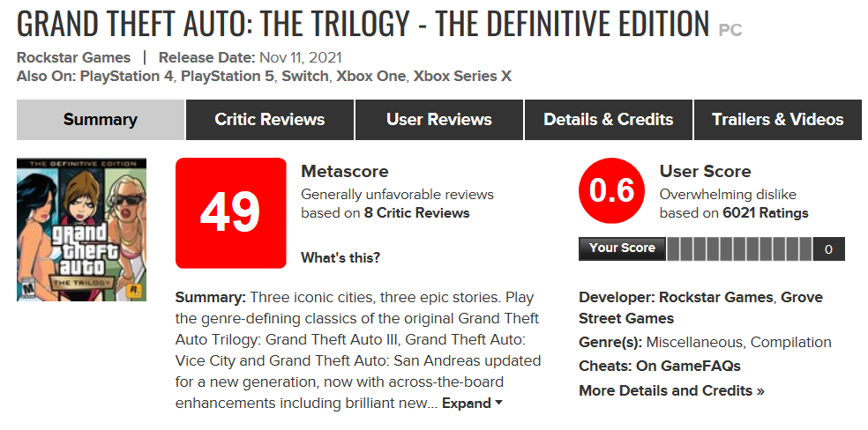This screenshot has height=430, width=868.
Task: Open Rockstar Games publisher link under title
Action: tap(73, 57)
